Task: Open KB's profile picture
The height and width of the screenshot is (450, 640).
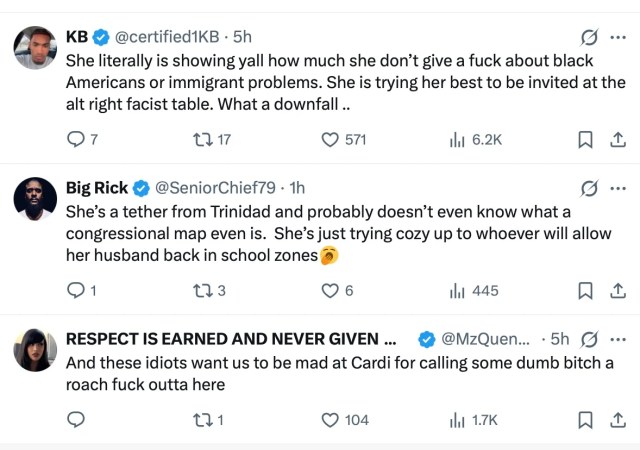Action: (x=36, y=47)
